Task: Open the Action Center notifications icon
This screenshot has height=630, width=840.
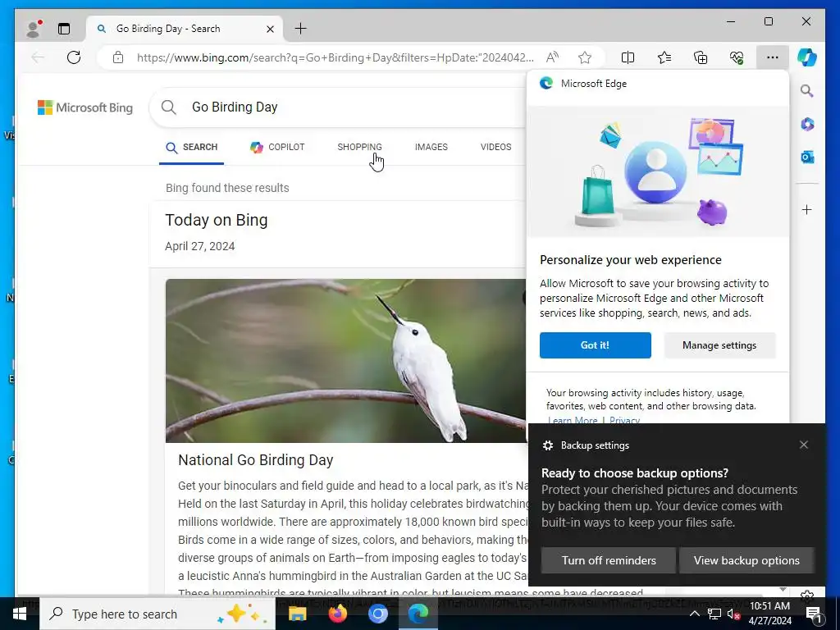Action: click(x=814, y=614)
